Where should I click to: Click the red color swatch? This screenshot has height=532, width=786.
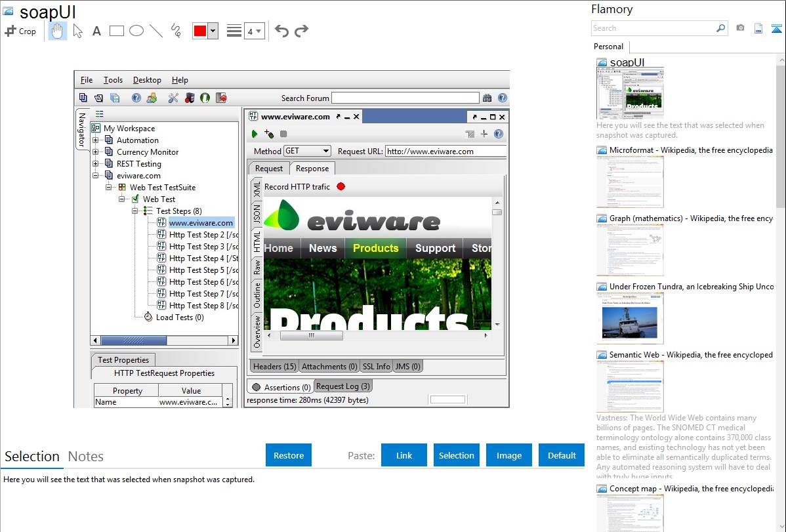tap(200, 31)
